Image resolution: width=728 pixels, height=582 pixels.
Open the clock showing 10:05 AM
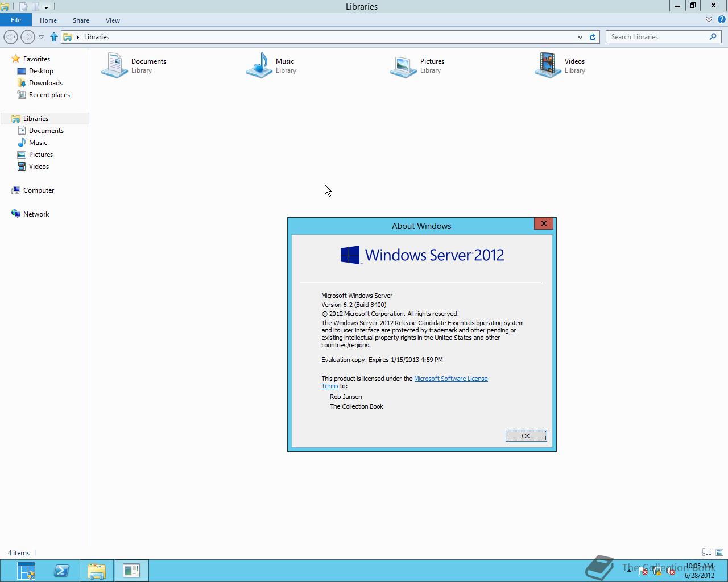point(699,571)
